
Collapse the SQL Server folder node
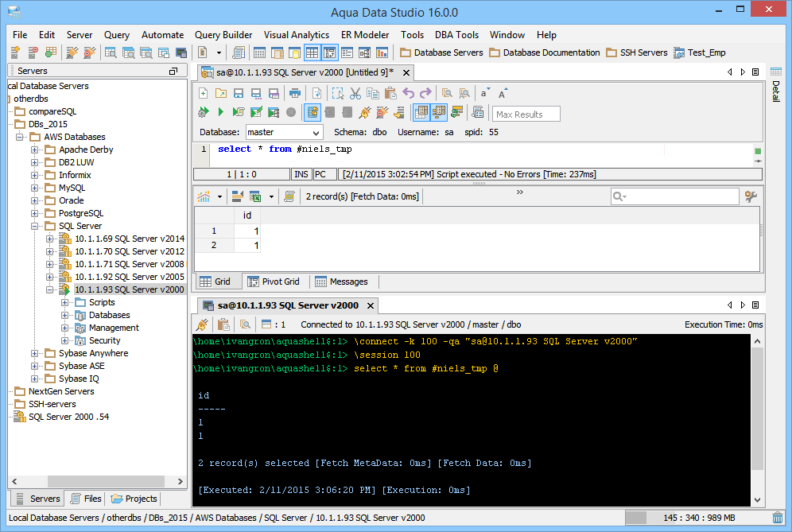34,227
